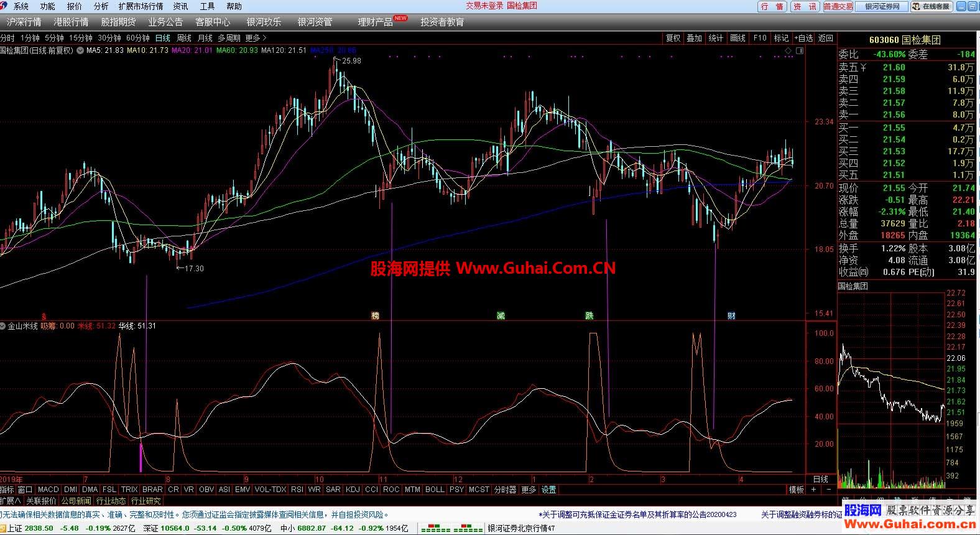Select the VOL-TDX indicator
Image resolution: width=980 pixels, height=535 pixels.
click(x=270, y=490)
